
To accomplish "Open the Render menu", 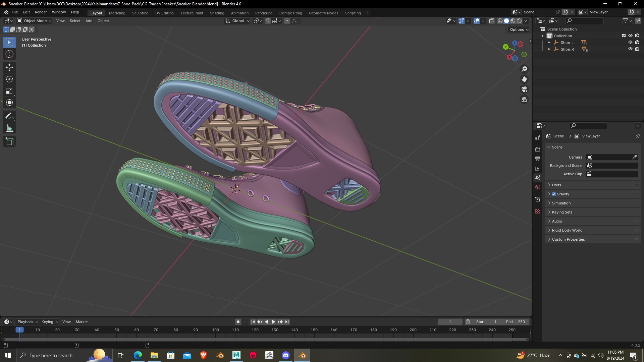I will [41, 12].
